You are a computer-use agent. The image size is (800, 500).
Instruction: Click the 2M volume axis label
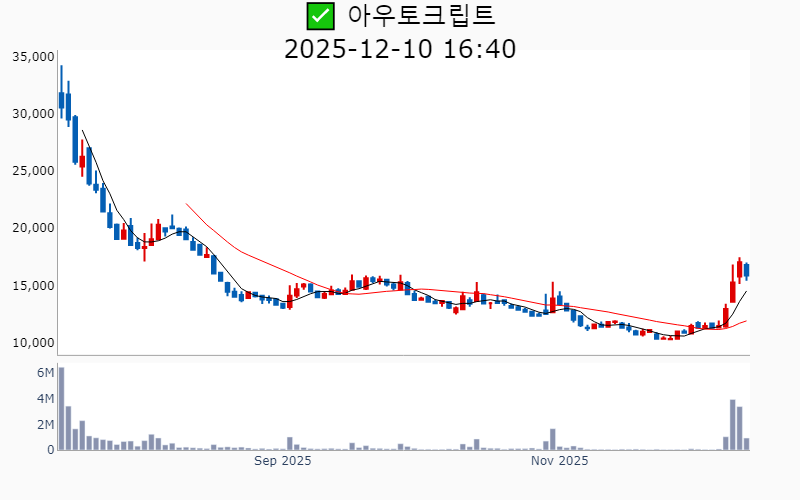pyautogui.click(x=45, y=425)
